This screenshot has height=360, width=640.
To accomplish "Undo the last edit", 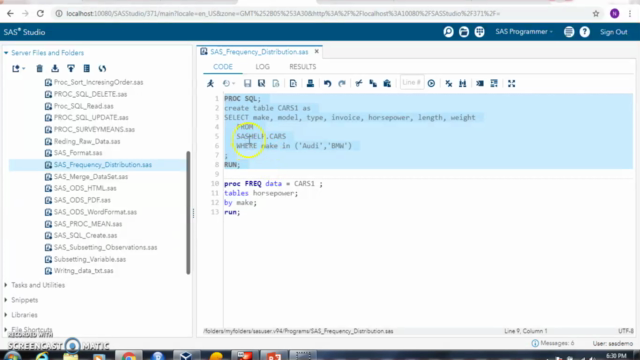I will (x=327, y=83).
